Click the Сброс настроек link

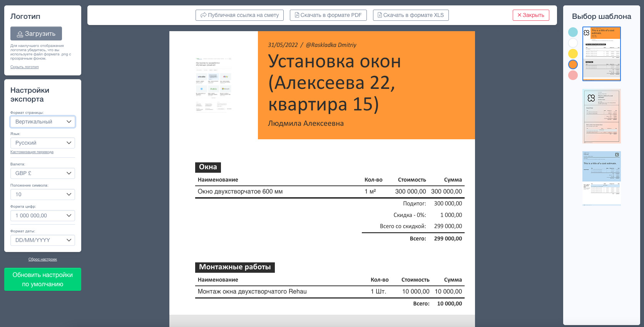click(x=43, y=259)
